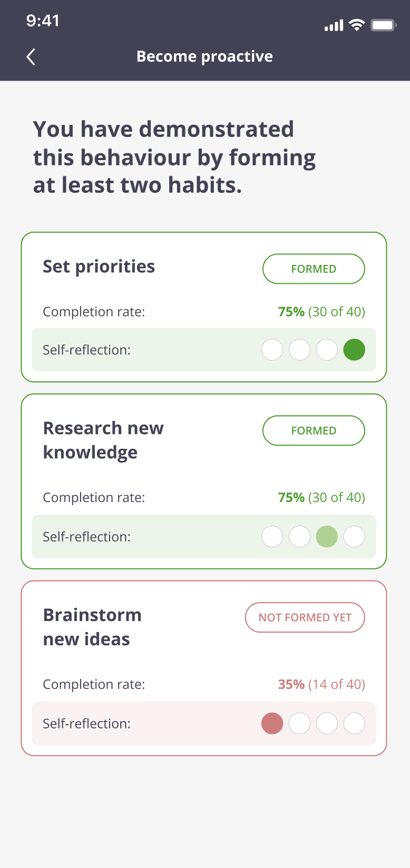410x868 pixels.
Task: Select fourth self-reflection circle for Research new knowledge
Action: (354, 537)
